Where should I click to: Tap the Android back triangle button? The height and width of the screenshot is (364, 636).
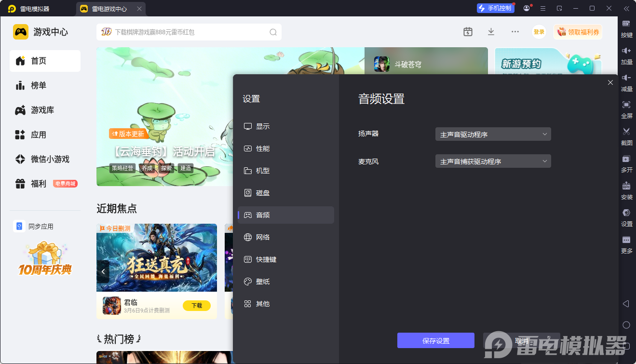(x=626, y=304)
